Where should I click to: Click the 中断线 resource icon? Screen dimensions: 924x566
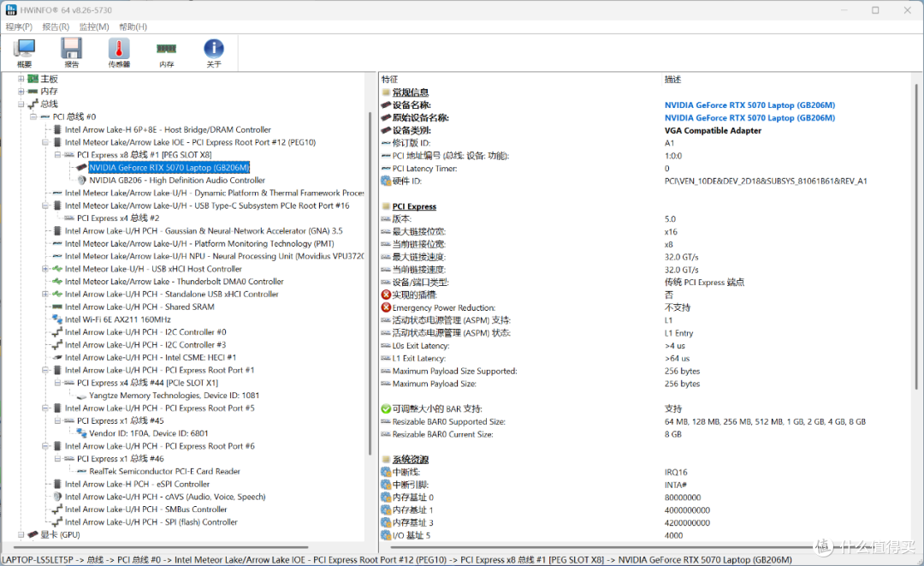[386, 473]
